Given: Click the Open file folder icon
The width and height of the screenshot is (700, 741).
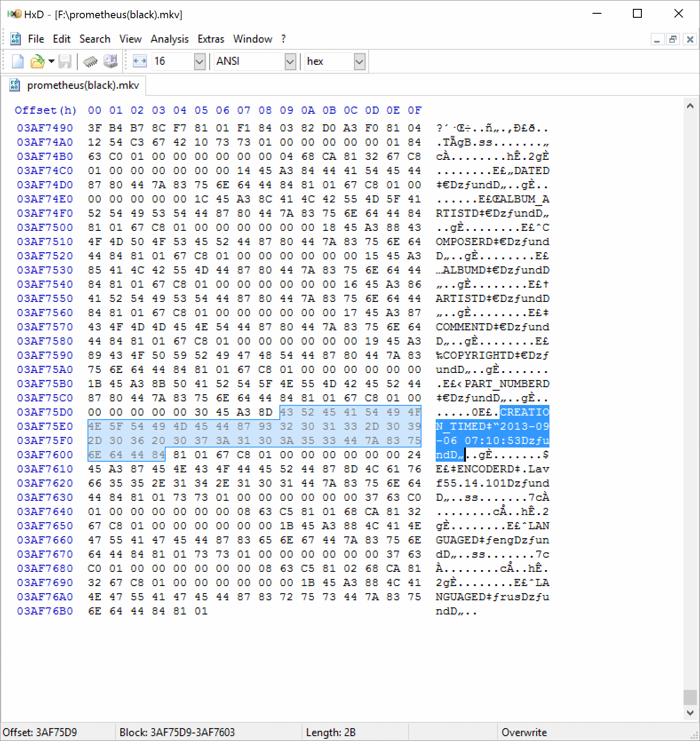Looking at the screenshot, I should (x=38, y=61).
